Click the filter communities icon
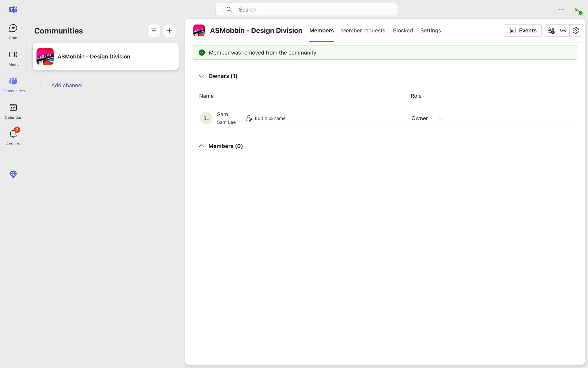Viewport: 588px width, 368px height. click(154, 30)
